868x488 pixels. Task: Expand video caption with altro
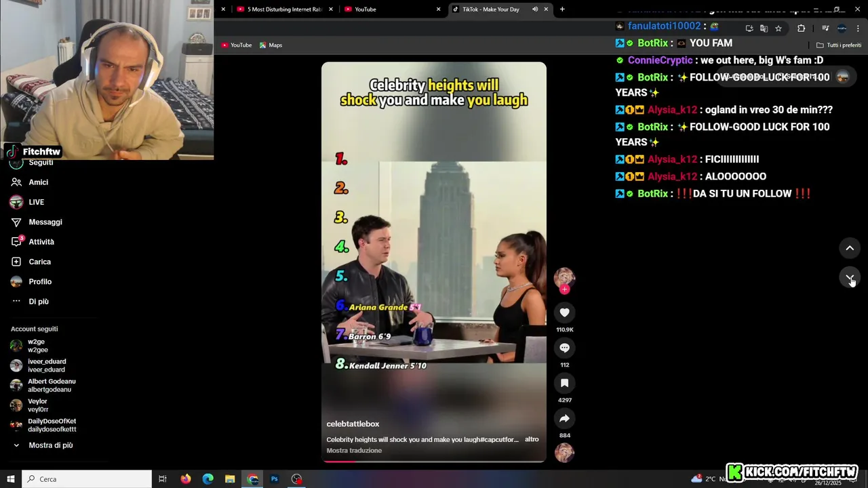click(532, 439)
